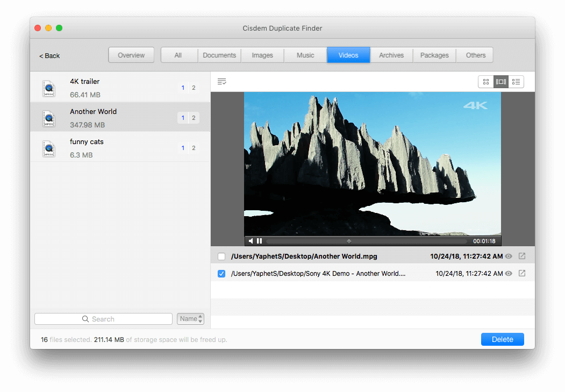This screenshot has height=392, width=565.
Task: Select file 1 of funny cats
Action: pos(183,148)
